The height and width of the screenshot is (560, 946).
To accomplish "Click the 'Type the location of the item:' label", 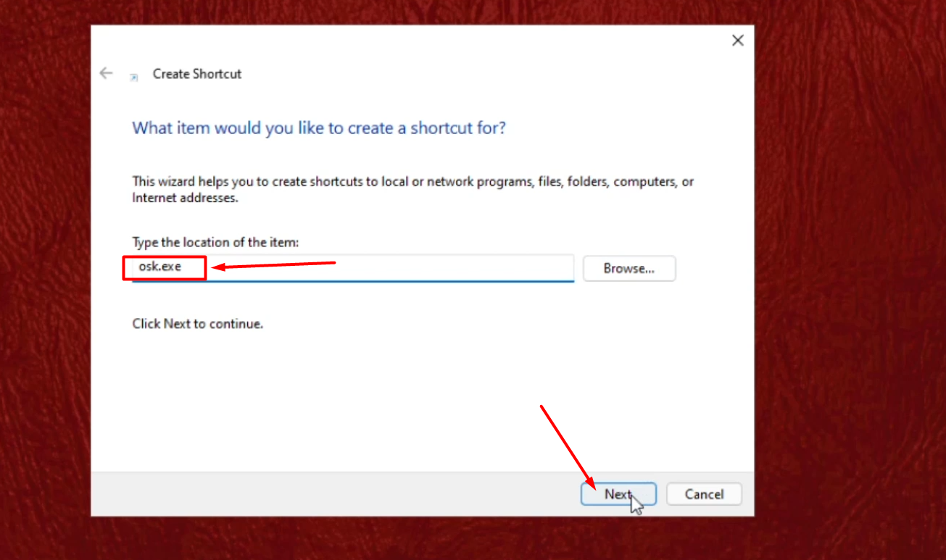I will 215,242.
